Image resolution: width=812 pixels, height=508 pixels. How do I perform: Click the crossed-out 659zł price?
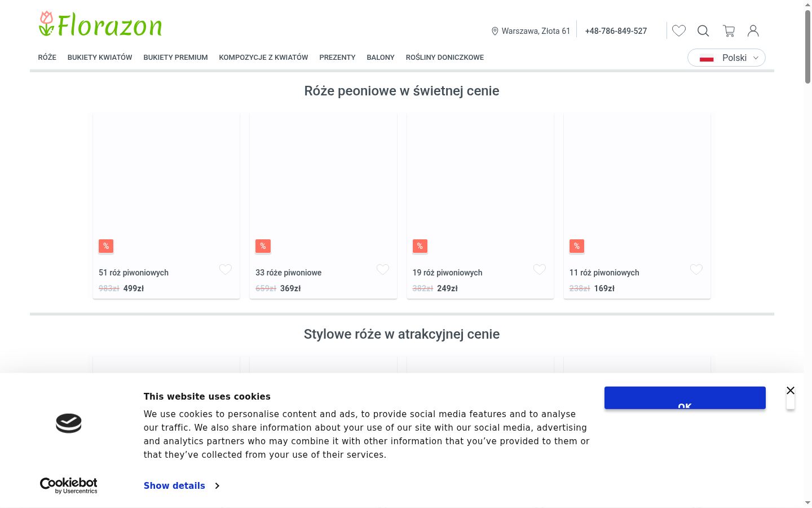point(266,288)
